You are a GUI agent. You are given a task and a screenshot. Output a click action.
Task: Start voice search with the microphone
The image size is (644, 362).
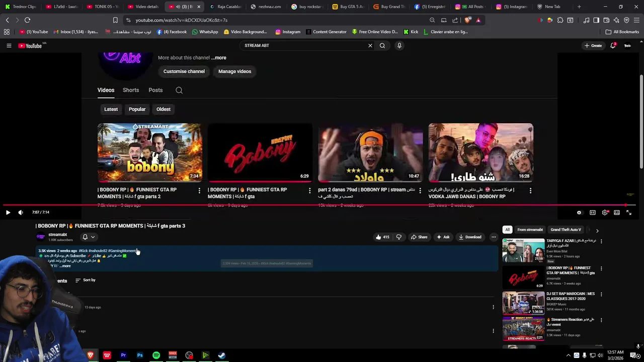pyautogui.click(x=399, y=46)
